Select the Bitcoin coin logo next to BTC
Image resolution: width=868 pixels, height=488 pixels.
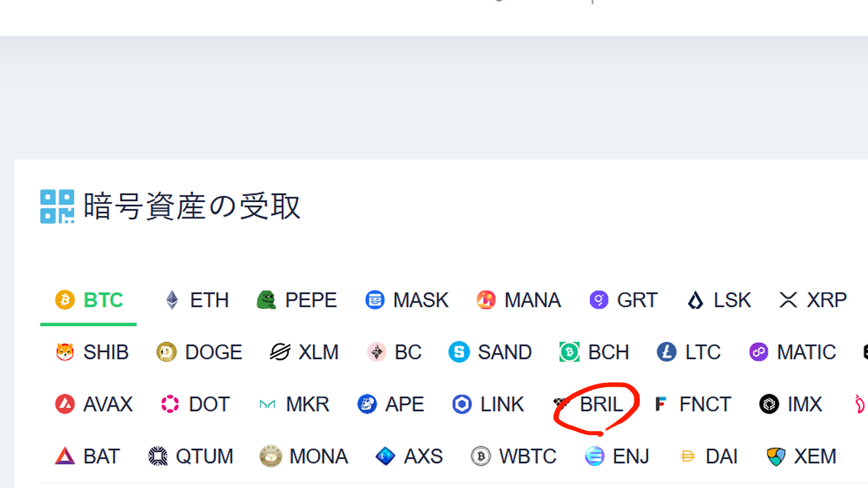65,300
